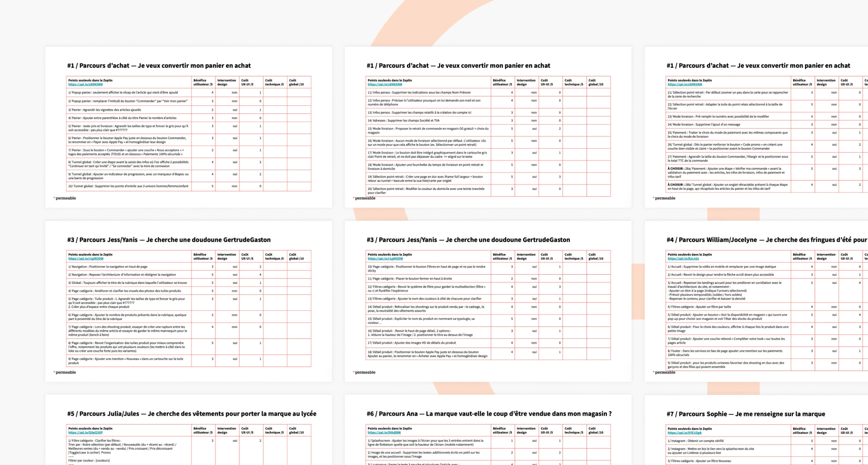
Task: Click row '8/ Tunnel global : Créer une étape'
Action: tap(189, 164)
